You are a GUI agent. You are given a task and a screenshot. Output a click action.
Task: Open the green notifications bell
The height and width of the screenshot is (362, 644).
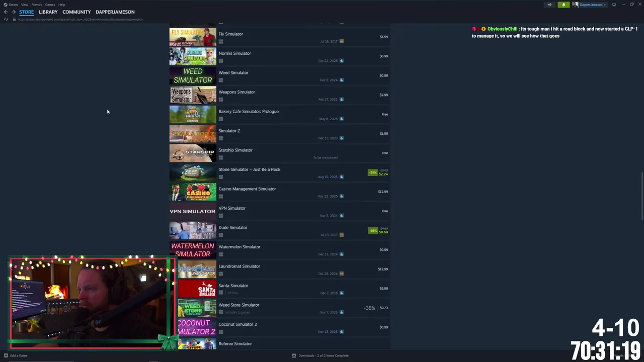point(563,5)
